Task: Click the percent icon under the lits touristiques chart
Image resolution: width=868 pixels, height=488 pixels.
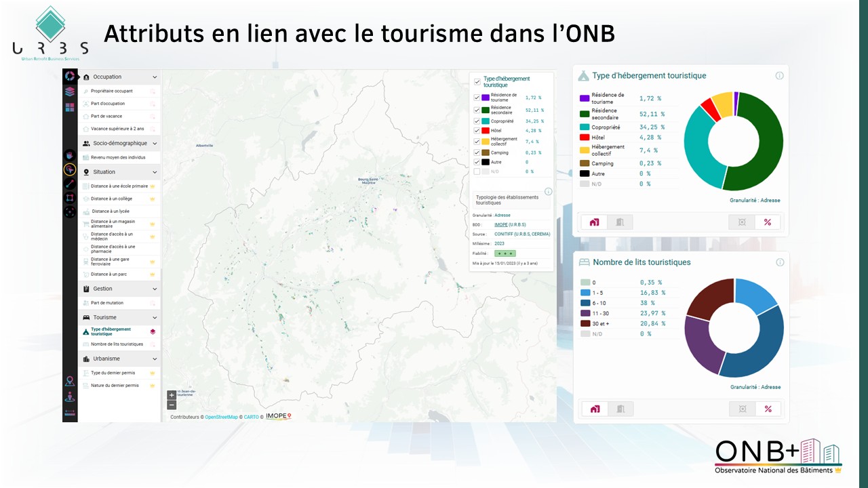Action: [768, 409]
